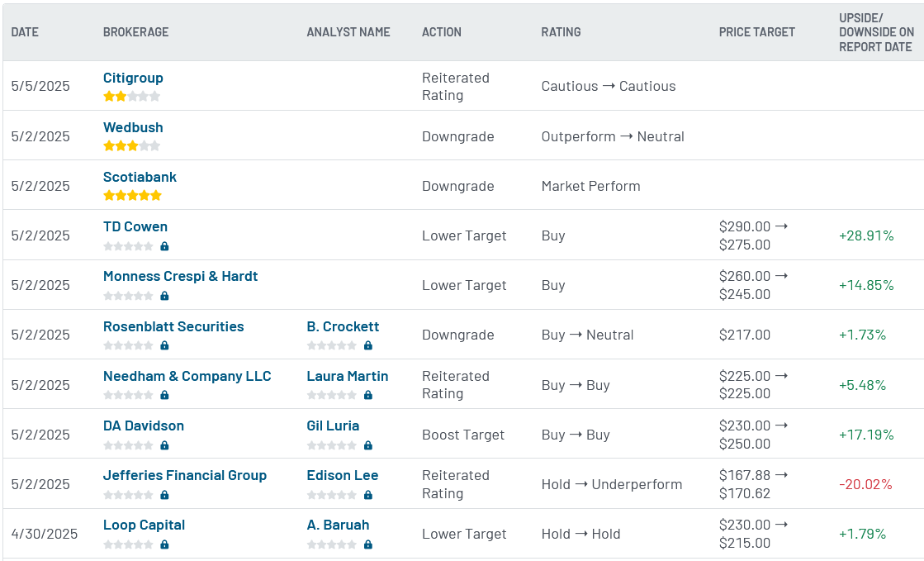Click the BROKERAGE column header
The image size is (924, 561).
[135, 32]
